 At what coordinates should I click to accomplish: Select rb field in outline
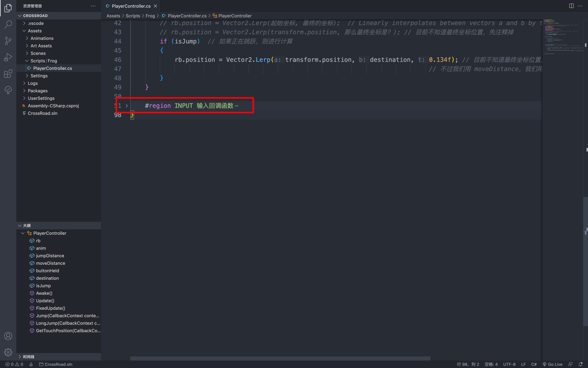(x=59, y=241)
